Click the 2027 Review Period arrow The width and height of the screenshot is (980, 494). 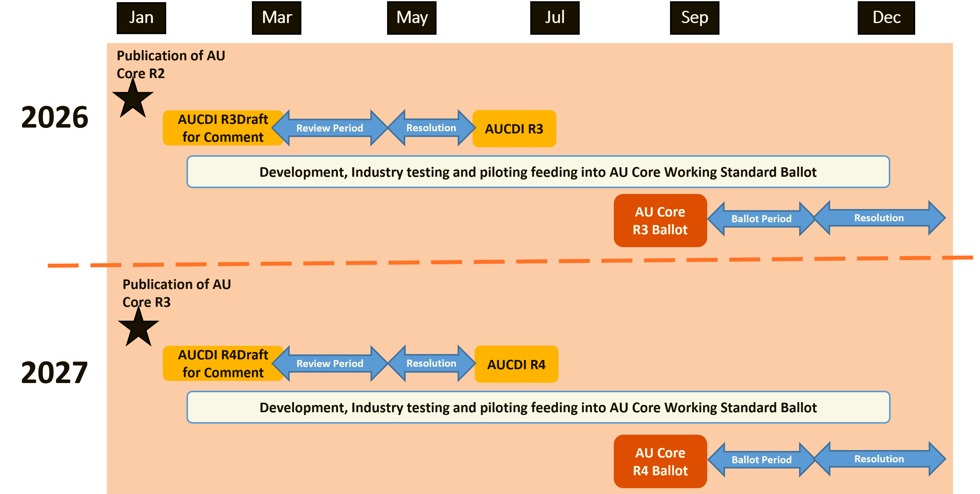(330, 364)
